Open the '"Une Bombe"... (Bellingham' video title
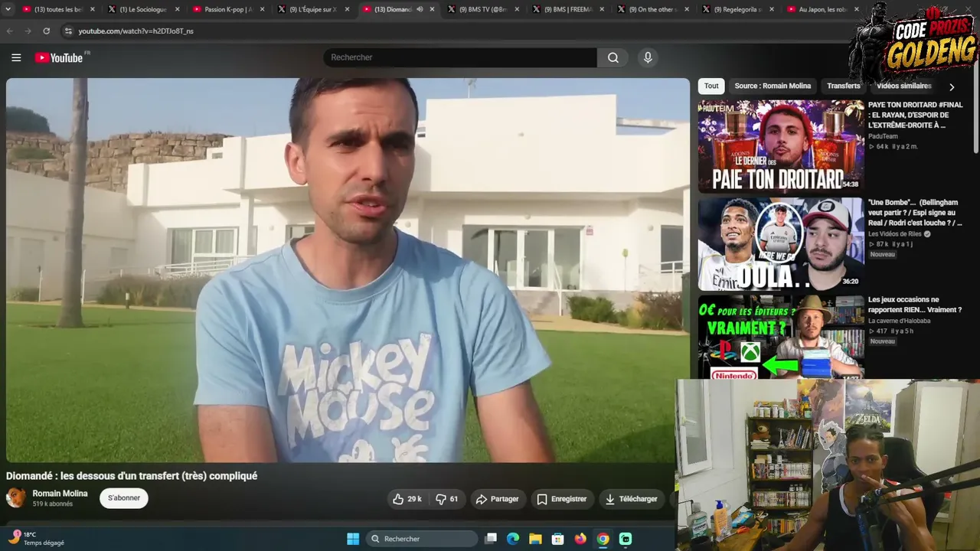 [x=915, y=213]
